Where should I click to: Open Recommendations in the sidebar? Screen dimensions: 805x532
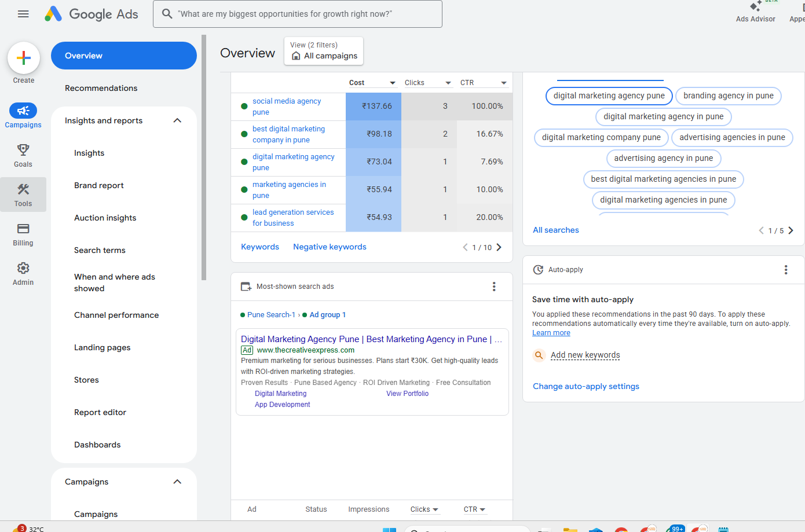(101, 88)
